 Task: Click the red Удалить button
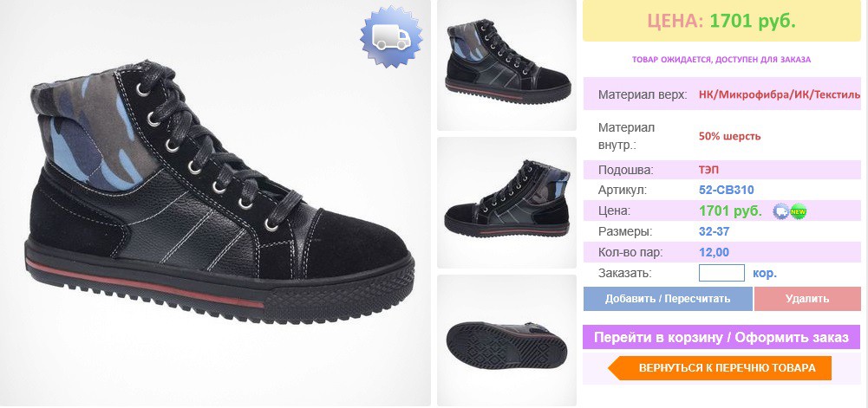click(x=807, y=299)
